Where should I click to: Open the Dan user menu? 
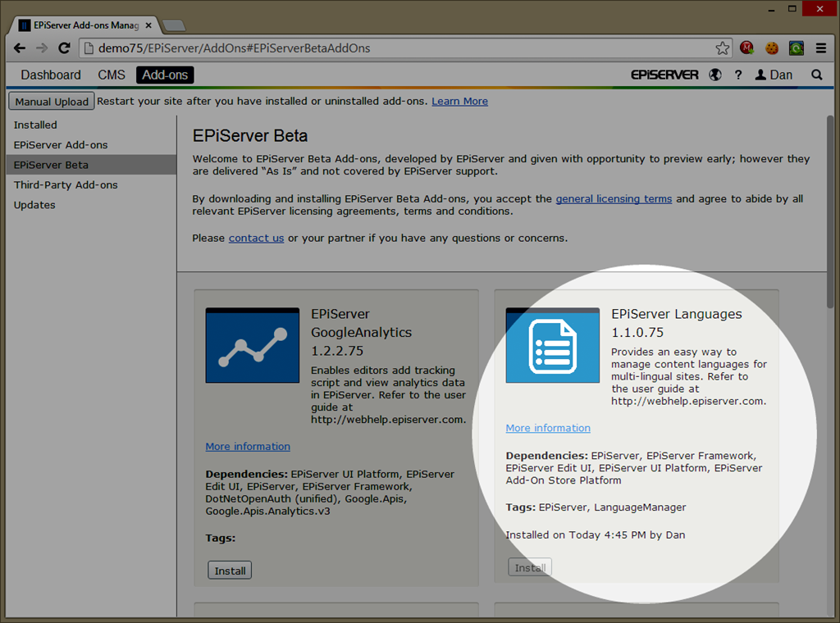pos(774,75)
